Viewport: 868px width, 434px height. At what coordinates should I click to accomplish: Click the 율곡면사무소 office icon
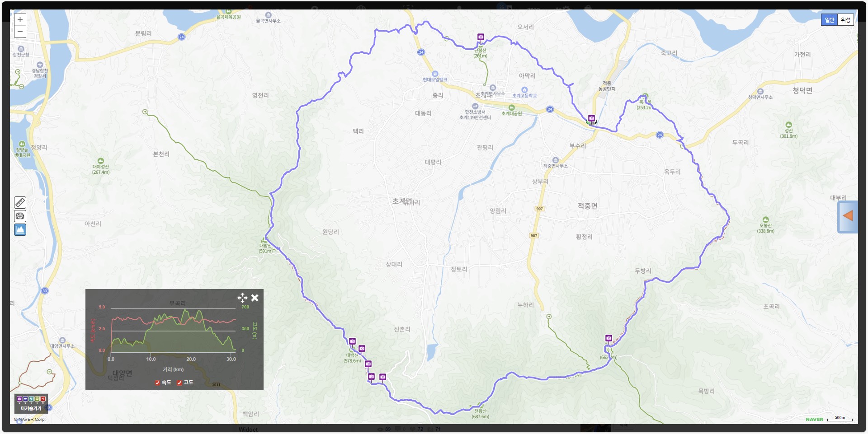[x=268, y=15]
